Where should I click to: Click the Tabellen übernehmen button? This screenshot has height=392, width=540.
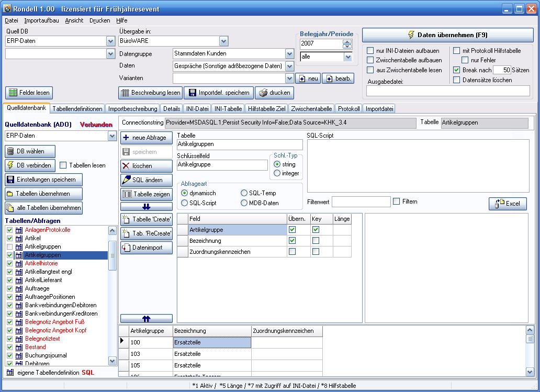(44, 194)
